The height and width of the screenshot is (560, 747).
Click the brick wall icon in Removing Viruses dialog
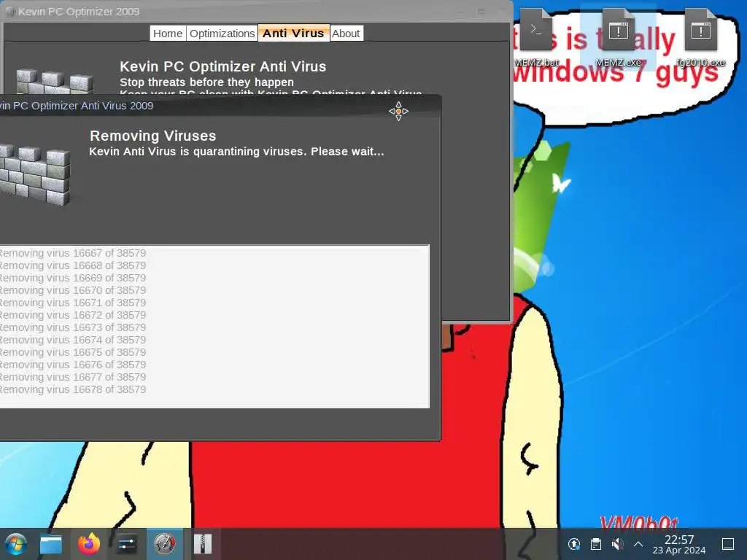pyautogui.click(x=34, y=175)
